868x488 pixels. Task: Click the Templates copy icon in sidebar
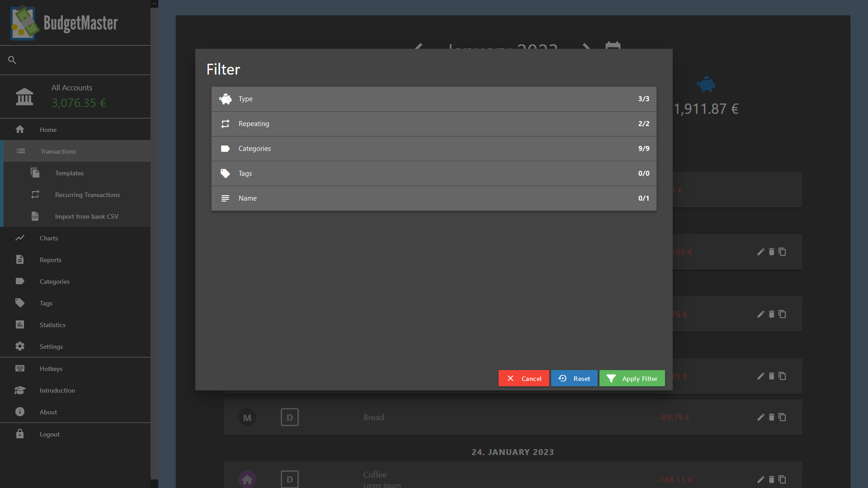[x=35, y=173]
